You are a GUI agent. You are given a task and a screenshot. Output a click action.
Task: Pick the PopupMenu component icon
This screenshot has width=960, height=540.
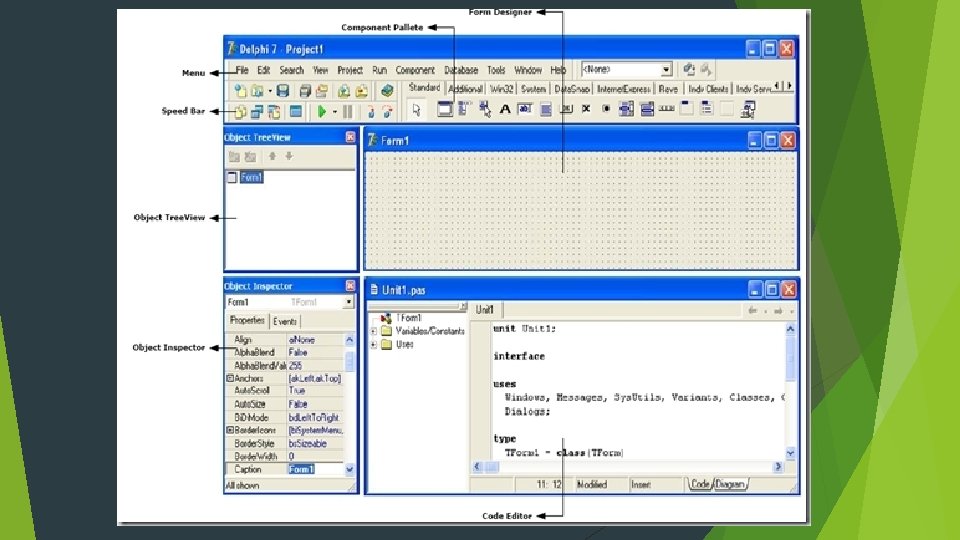point(485,109)
